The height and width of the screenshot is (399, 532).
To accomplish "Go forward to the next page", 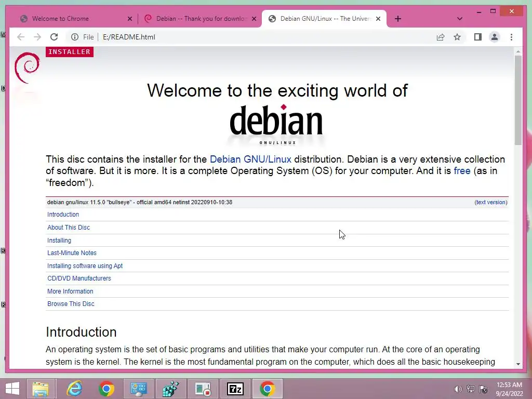I will [37, 37].
